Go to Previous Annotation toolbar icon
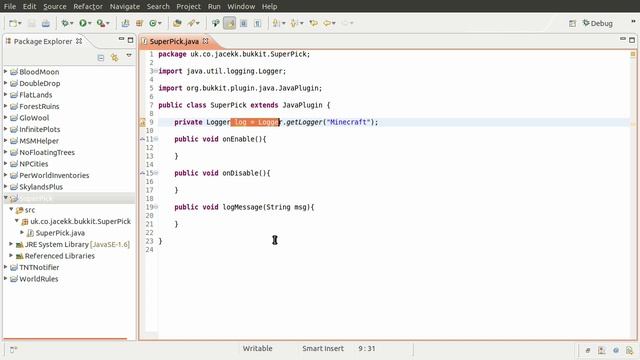The height and width of the screenshot is (360, 640). [x=294, y=23]
